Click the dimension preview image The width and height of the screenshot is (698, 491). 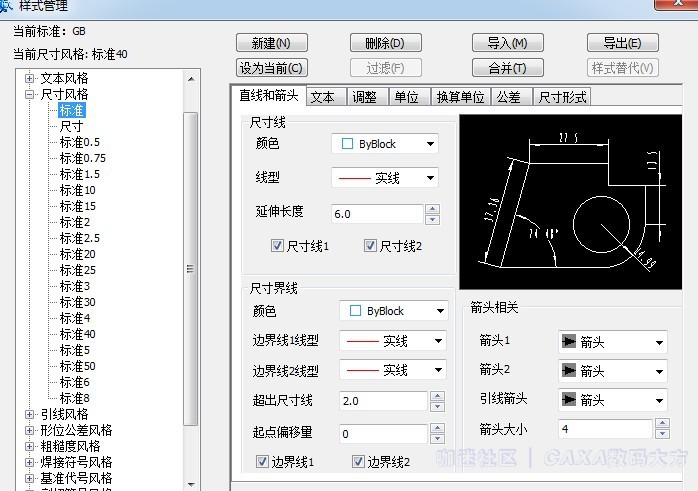[570, 200]
